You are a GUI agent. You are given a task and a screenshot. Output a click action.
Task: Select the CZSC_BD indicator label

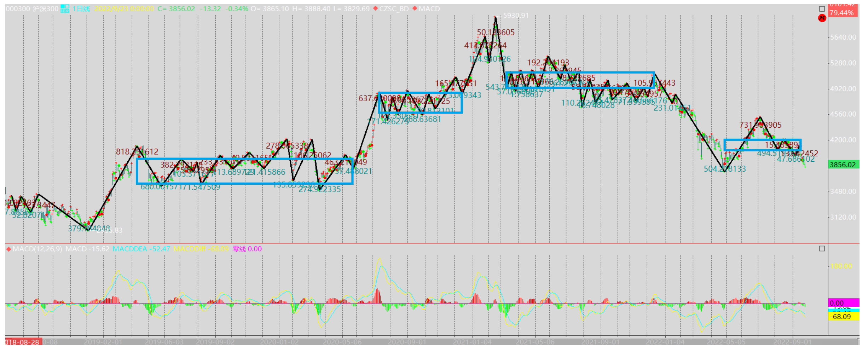[394, 9]
